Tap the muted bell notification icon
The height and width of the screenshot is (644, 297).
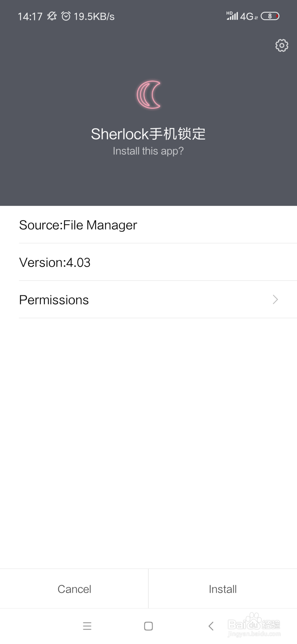pyautogui.click(x=52, y=16)
